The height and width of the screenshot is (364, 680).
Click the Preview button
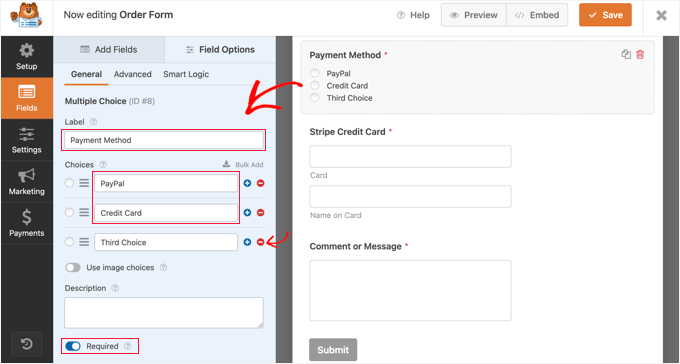(x=474, y=15)
